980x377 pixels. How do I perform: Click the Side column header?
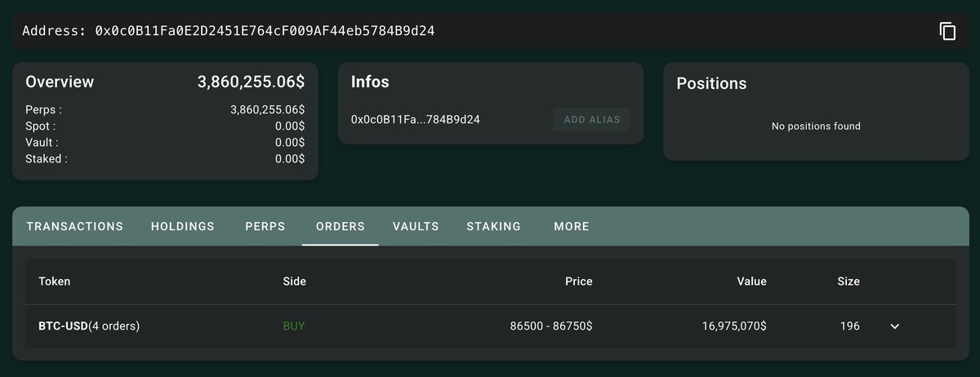(294, 282)
